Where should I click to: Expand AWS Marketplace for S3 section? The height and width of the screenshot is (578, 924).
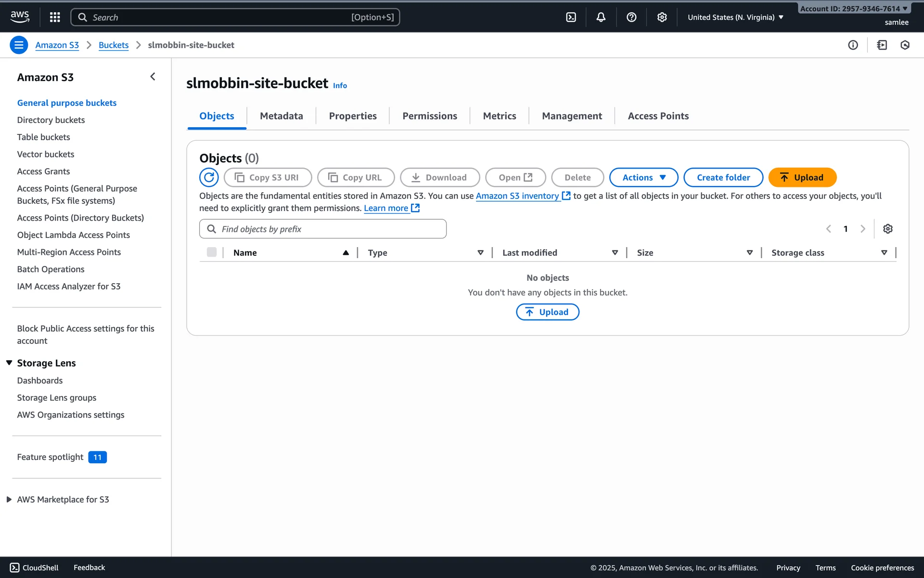tap(9, 499)
